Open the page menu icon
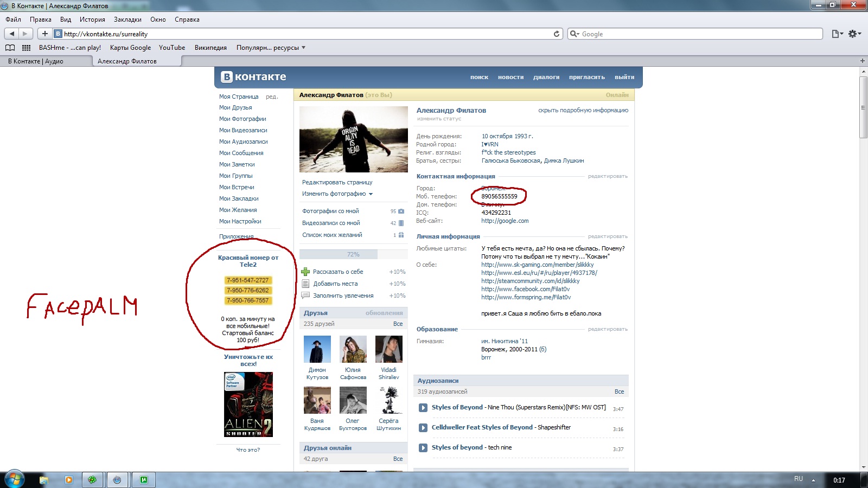Viewport: 868px width, 488px height. (838, 34)
